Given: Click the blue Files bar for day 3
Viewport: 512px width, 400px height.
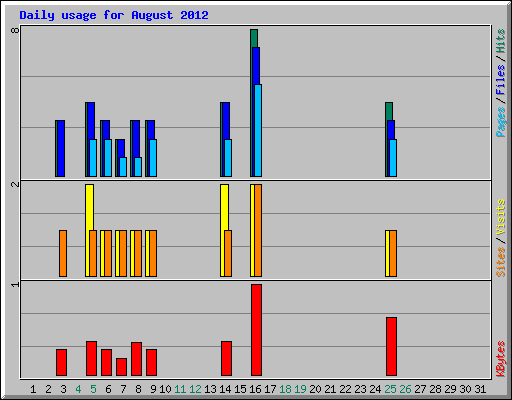Looking at the screenshot, I should tap(61, 148).
